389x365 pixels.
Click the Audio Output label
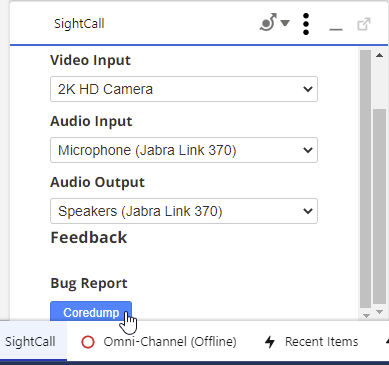coord(97,182)
